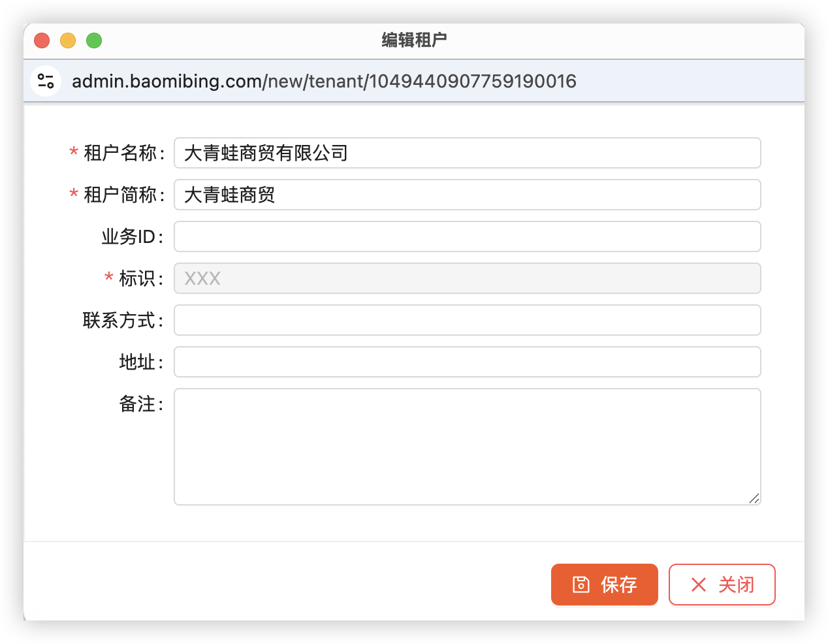This screenshot has height=644, width=828.
Task: Click the disabled 标识 field showing XXX
Action: point(468,278)
